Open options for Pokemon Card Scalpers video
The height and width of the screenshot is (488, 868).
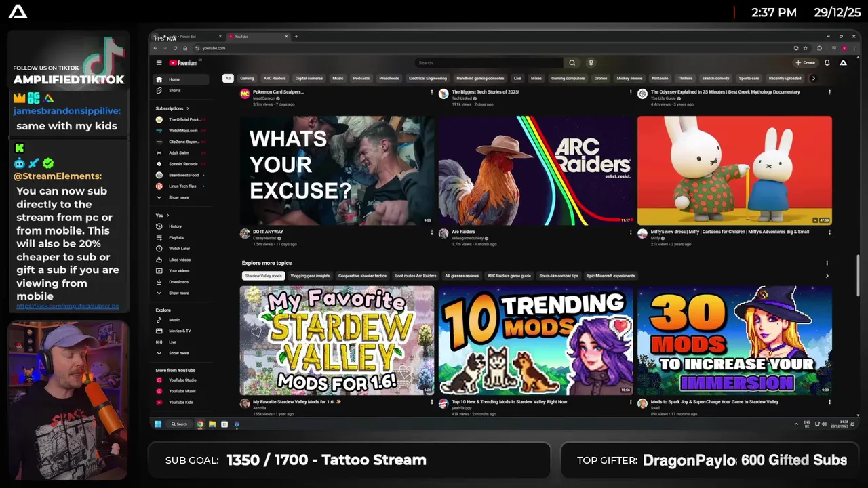(431, 93)
